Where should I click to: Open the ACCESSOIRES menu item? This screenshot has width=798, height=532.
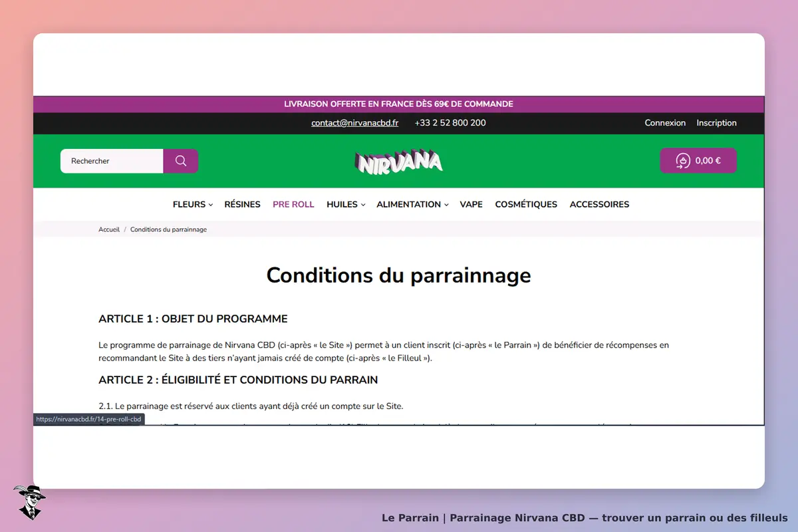click(x=599, y=204)
